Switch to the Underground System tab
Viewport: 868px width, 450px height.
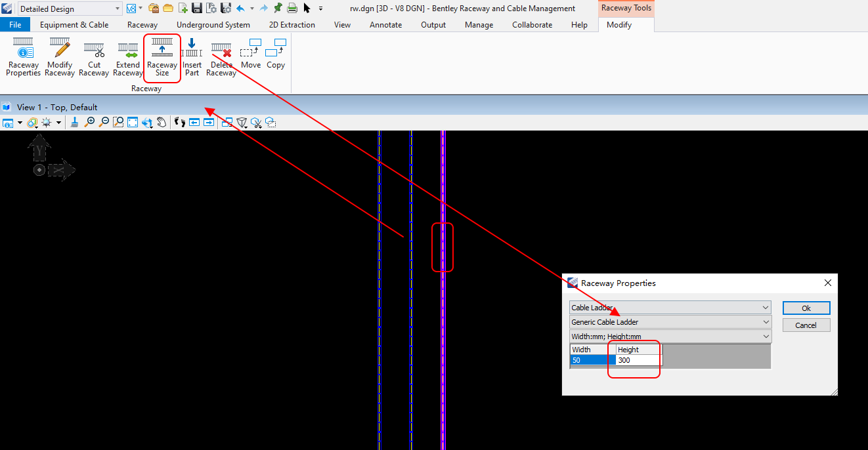pyautogui.click(x=213, y=25)
